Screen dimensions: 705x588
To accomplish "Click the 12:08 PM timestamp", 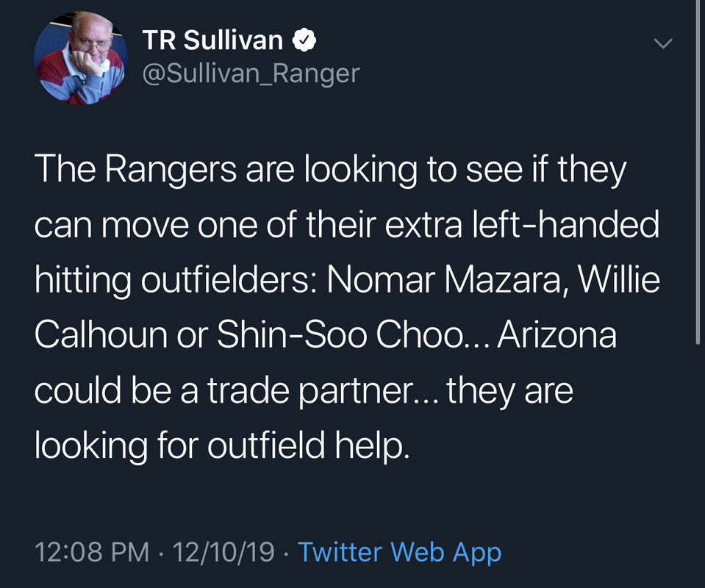I will point(92,552).
